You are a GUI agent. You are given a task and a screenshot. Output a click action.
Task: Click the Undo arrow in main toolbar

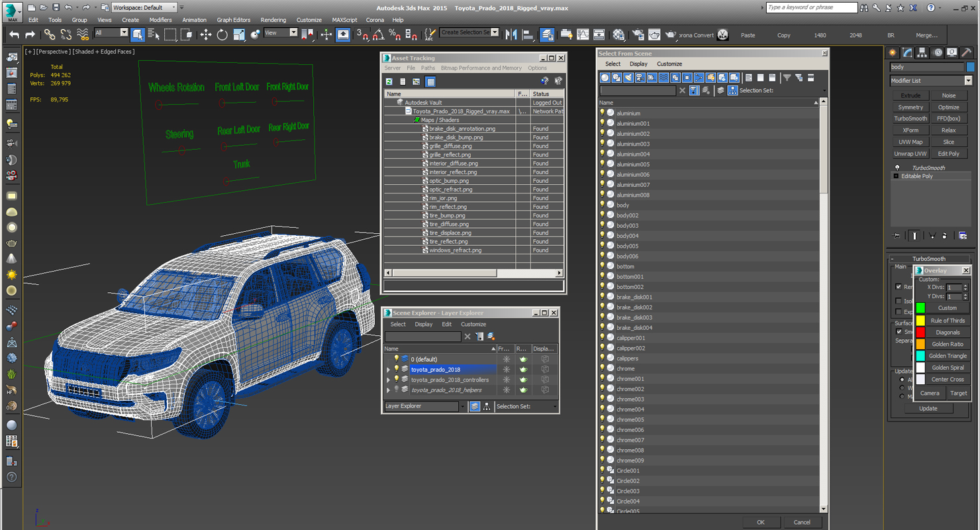click(14, 34)
